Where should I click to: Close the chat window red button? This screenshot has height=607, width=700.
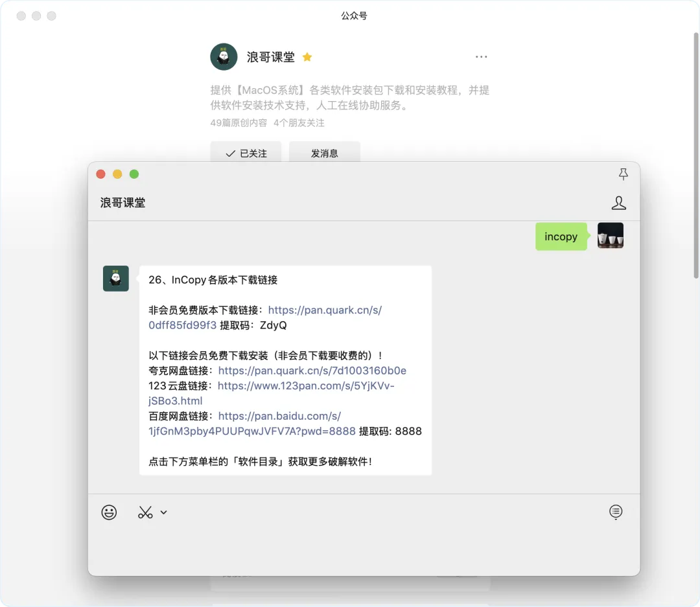[x=101, y=174]
